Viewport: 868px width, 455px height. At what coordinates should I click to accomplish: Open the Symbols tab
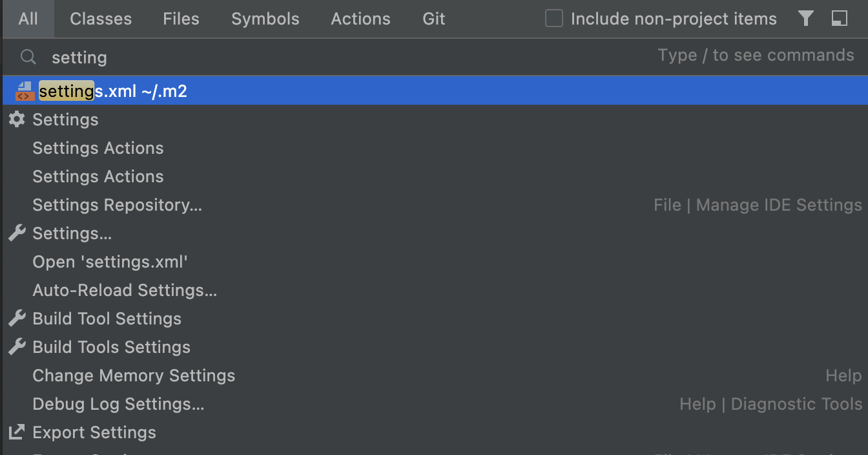tap(265, 19)
